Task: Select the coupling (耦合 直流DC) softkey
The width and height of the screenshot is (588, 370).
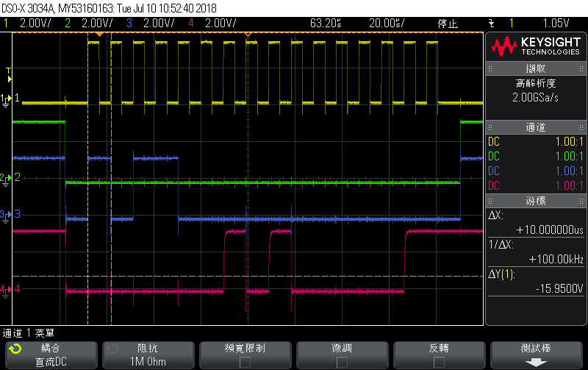Action: [x=51, y=355]
